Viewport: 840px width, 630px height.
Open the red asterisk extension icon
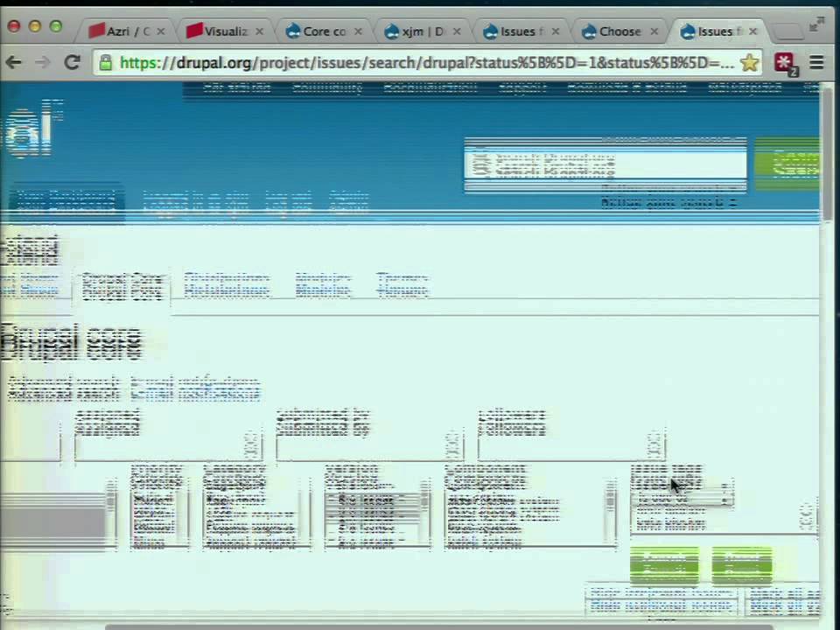(x=785, y=63)
